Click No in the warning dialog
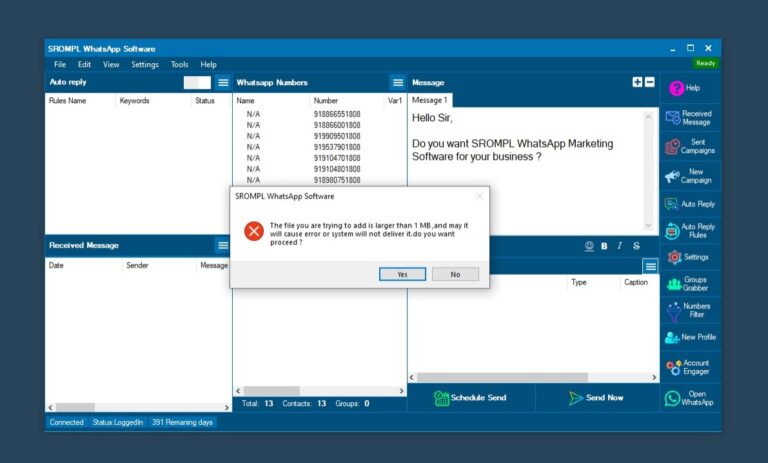768x463 pixels. point(455,274)
